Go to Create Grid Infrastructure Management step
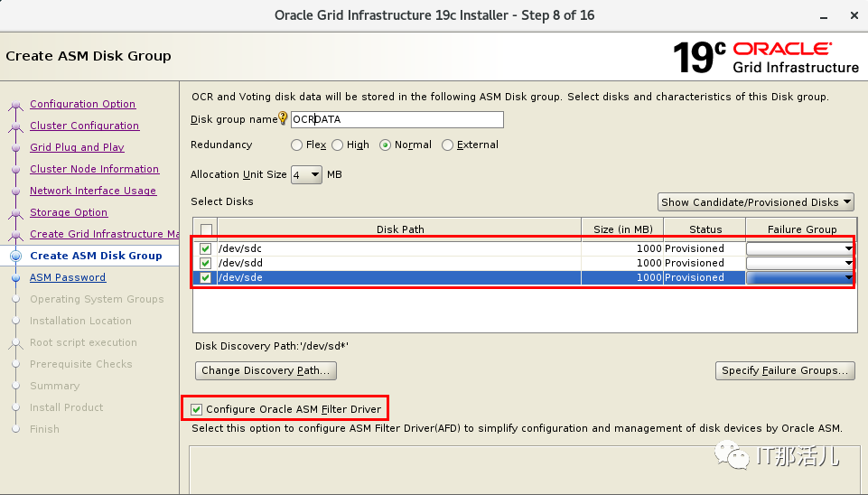The height and width of the screenshot is (495, 868). point(104,234)
